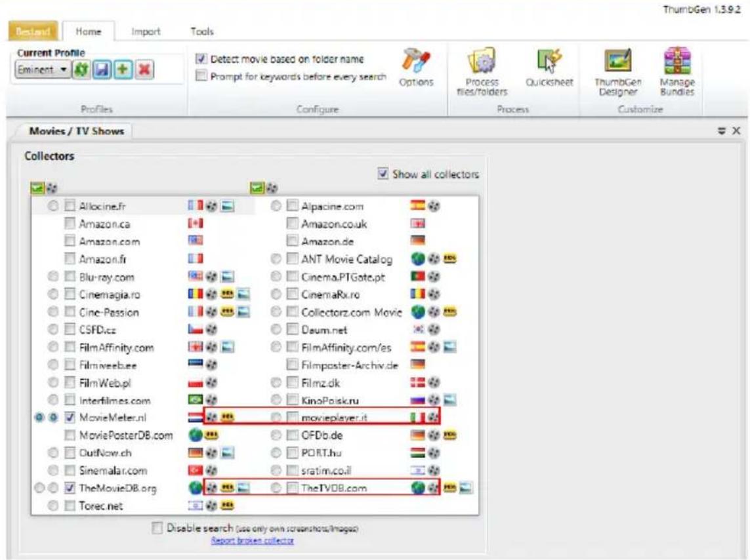Check the IMDb-style Cinemagia.ro collector
750x560 pixels.
click(70, 294)
